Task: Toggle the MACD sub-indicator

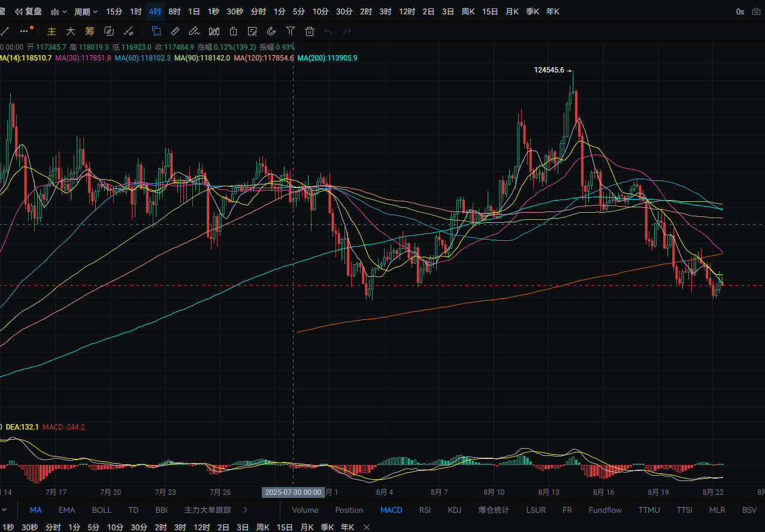Action: tap(391, 510)
